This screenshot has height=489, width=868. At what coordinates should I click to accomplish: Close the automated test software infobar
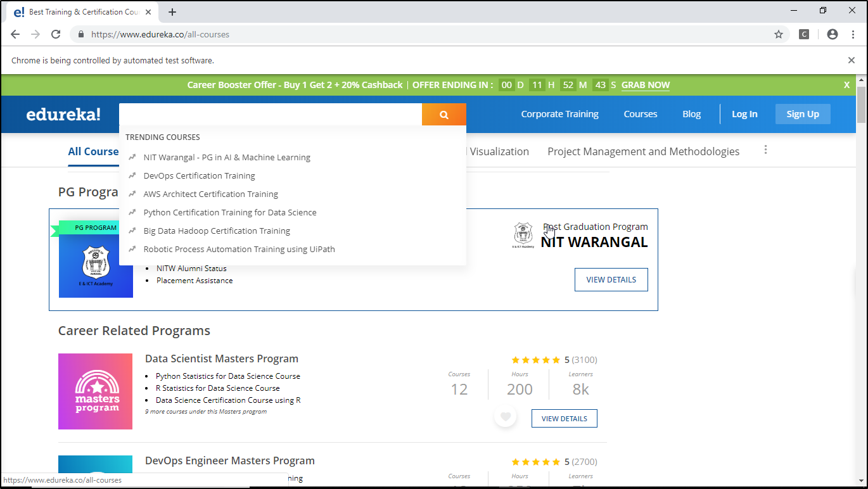pyautogui.click(x=851, y=60)
